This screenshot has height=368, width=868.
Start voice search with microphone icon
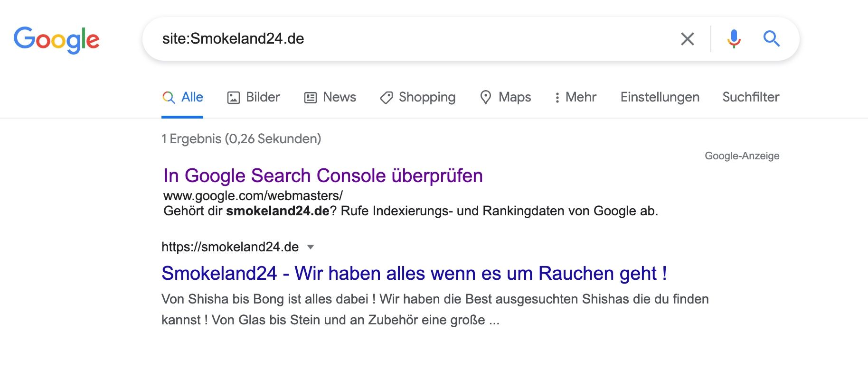click(x=734, y=39)
